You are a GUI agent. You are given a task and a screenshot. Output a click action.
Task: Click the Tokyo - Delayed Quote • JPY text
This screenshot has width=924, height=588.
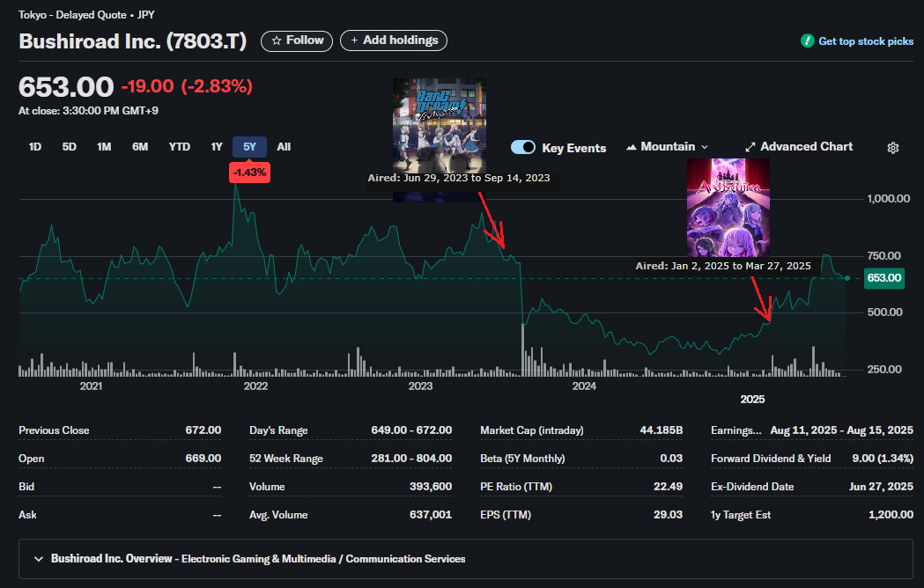(x=86, y=15)
